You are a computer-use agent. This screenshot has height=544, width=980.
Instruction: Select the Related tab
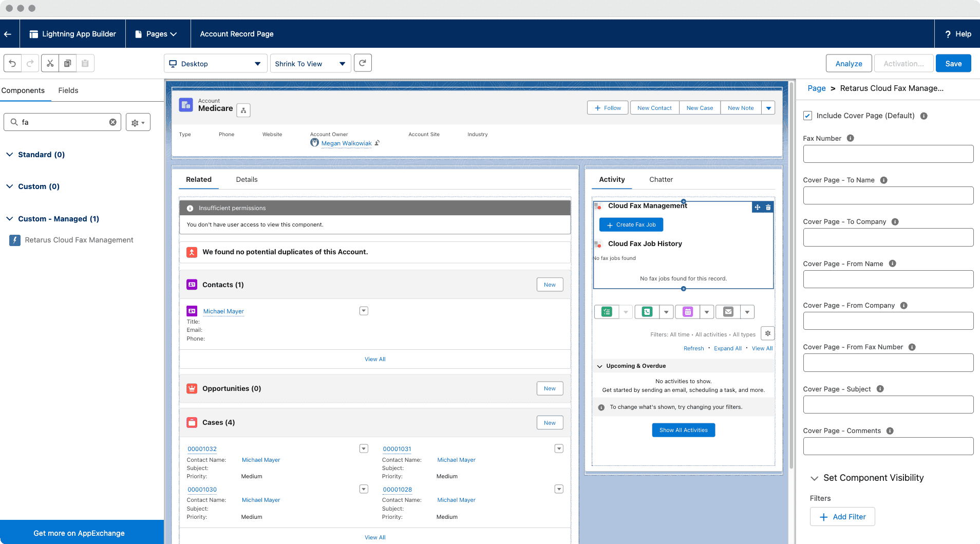point(199,179)
